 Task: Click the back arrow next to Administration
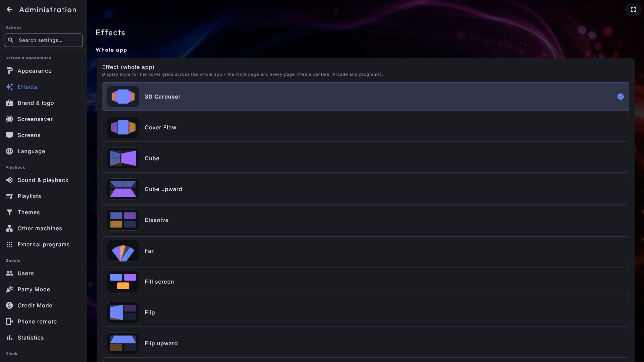[x=9, y=9]
